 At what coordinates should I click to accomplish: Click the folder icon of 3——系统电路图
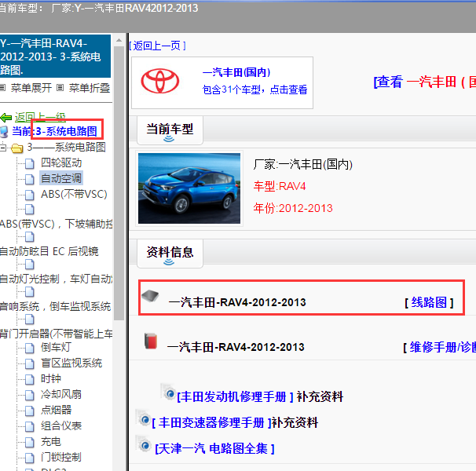click(17, 148)
